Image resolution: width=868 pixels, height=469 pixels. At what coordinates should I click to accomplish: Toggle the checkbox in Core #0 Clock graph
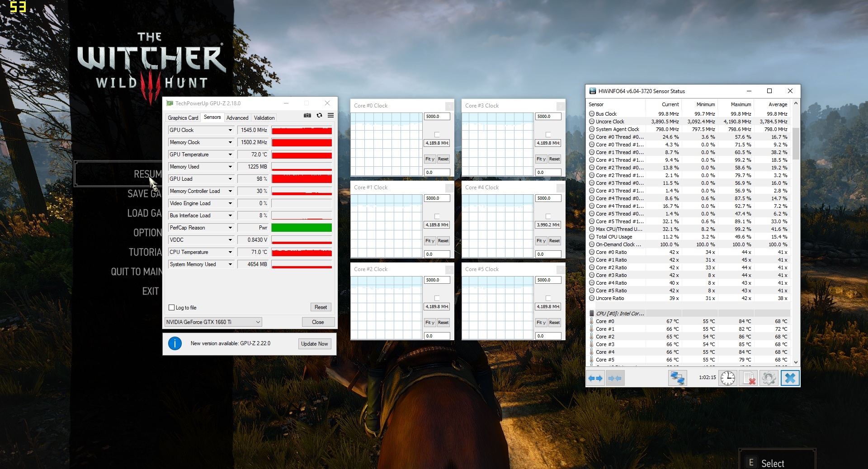click(x=437, y=135)
